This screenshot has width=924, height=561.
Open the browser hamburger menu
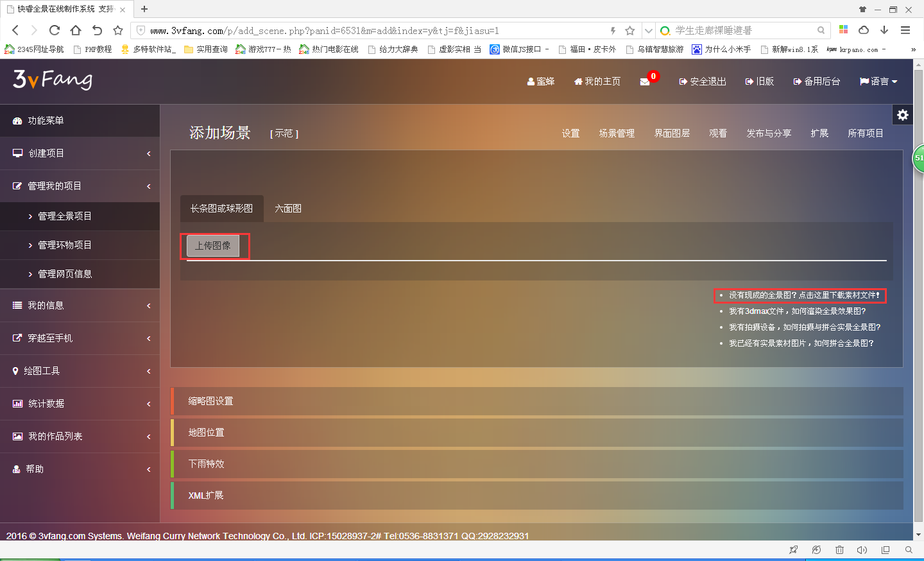[905, 30]
